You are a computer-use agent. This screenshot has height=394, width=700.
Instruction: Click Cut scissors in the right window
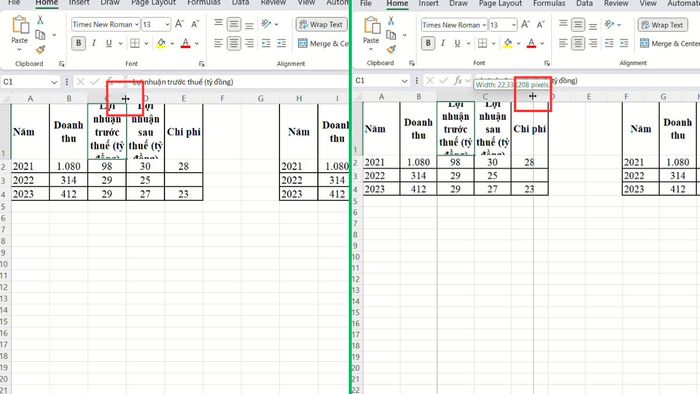point(392,21)
